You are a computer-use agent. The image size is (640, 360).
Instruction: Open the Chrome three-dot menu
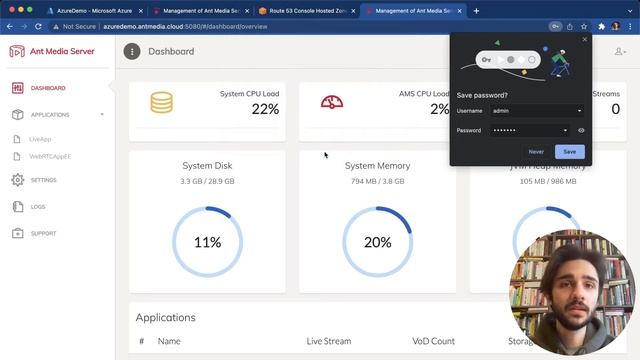coord(630,27)
